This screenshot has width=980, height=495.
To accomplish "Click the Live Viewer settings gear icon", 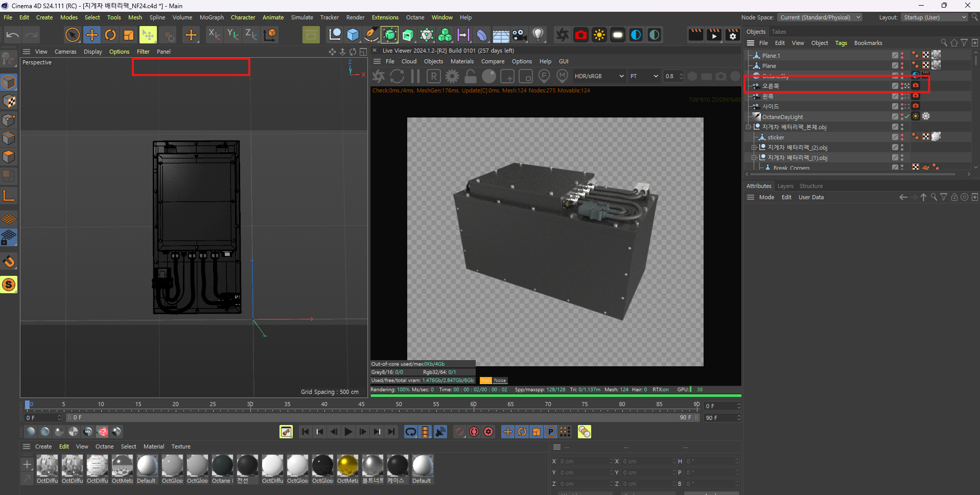I will (452, 76).
